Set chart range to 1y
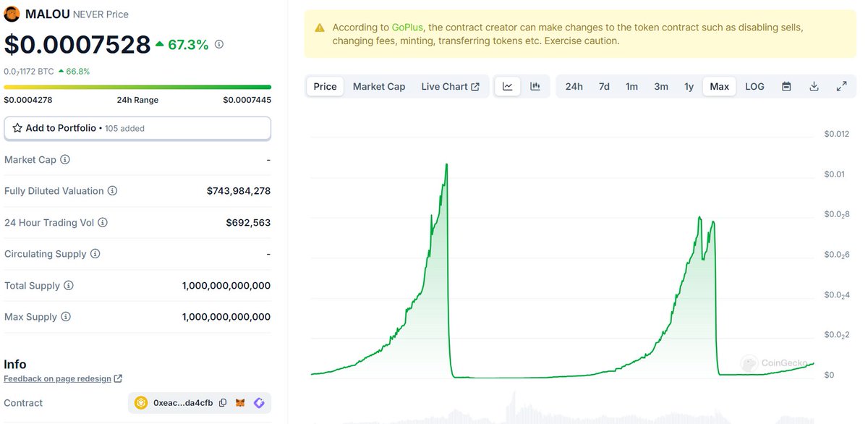 [x=689, y=86]
